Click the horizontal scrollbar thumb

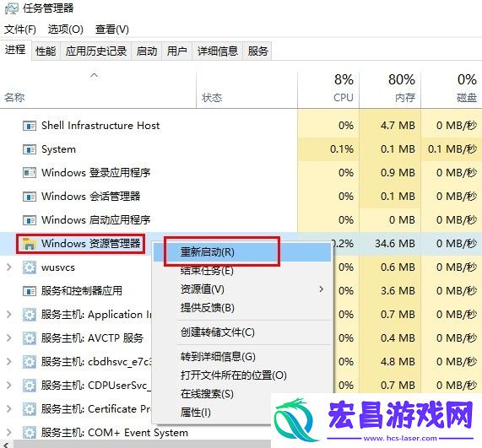point(142,445)
